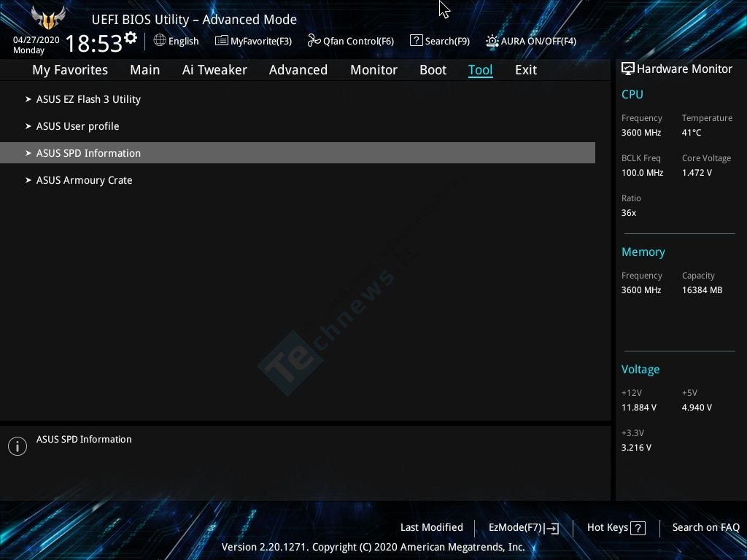The image size is (747, 560).
Task: Expand ASUS User profile arrow
Action: point(28,126)
